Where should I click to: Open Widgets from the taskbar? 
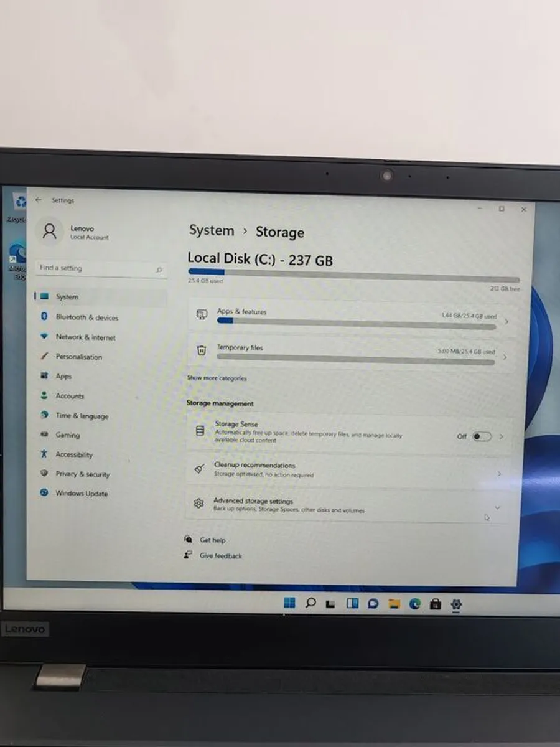352,603
